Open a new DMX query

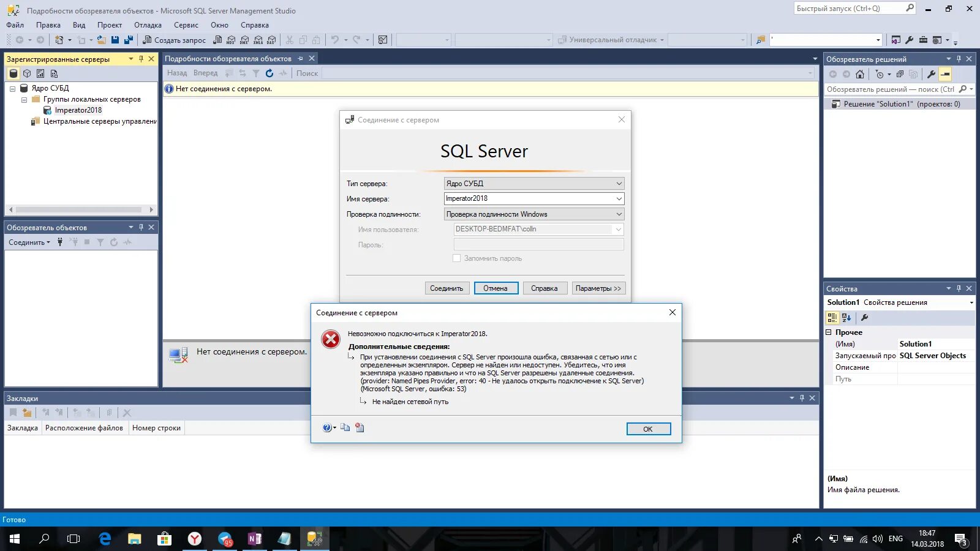[x=244, y=40]
